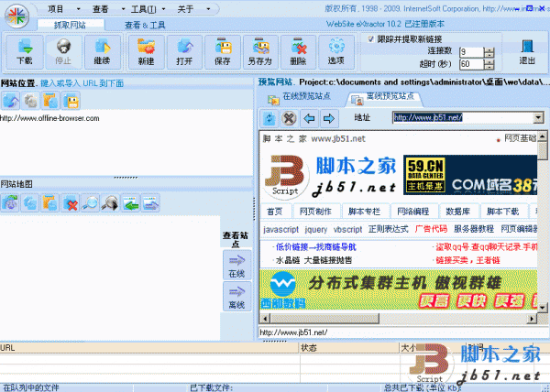Click in the 超时(秒) value field
This screenshot has width=550, height=392.
pyautogui.click(x=472, y=64)
